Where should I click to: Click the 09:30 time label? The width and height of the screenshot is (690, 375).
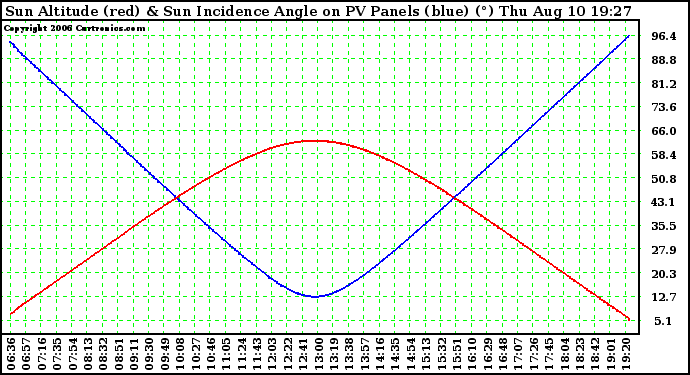150,354
